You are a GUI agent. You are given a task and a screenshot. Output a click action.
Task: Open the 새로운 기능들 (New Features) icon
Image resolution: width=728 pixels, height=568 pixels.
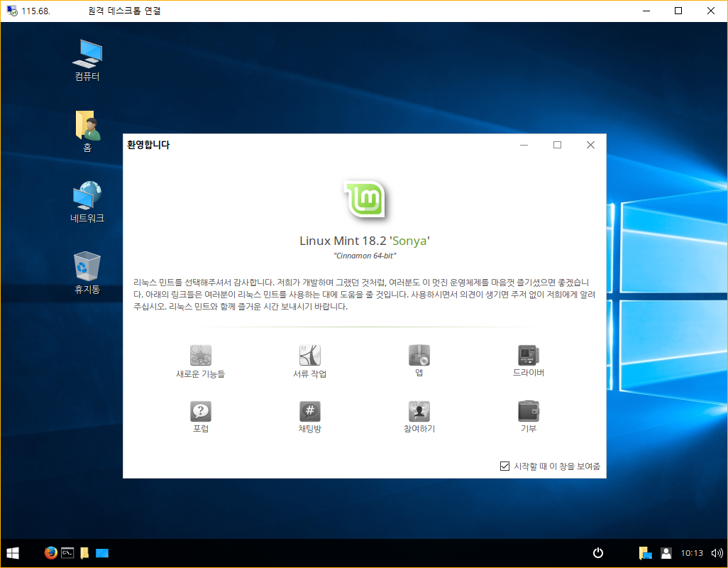point(201,355)
